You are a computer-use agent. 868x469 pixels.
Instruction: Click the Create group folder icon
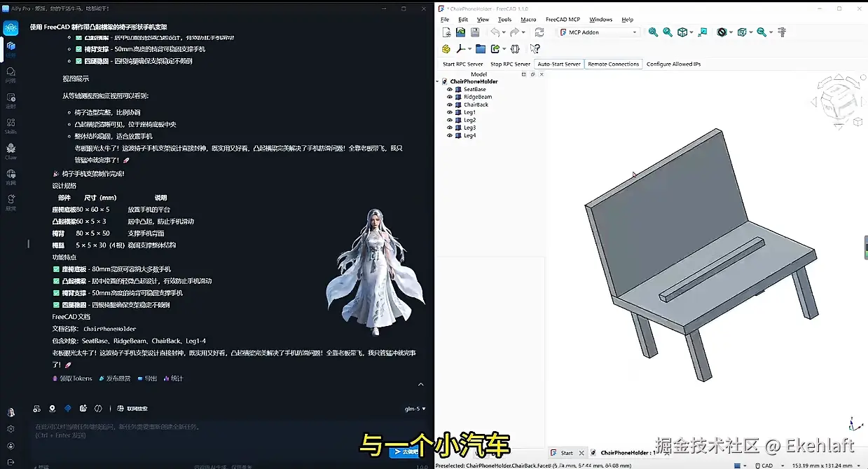[481, 49]
